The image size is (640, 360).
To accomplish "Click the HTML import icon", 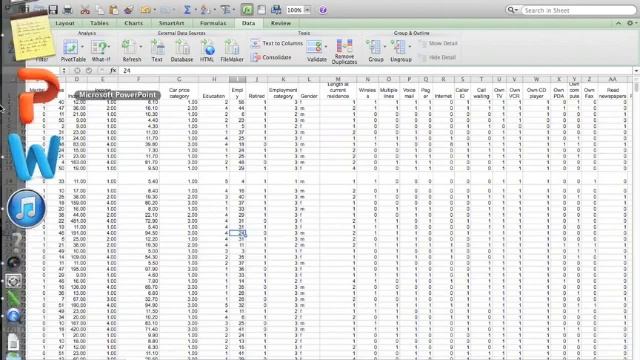I will [207, 47].
